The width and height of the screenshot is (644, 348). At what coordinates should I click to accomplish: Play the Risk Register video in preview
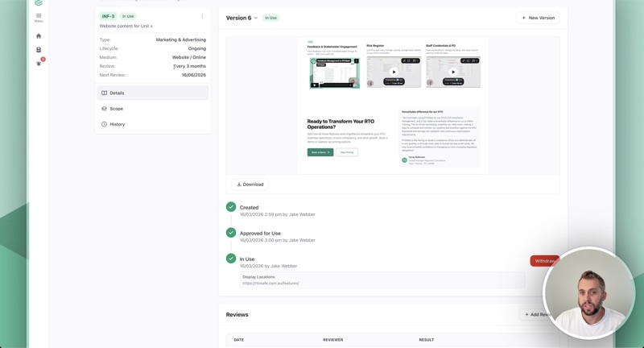pos(394,72)
